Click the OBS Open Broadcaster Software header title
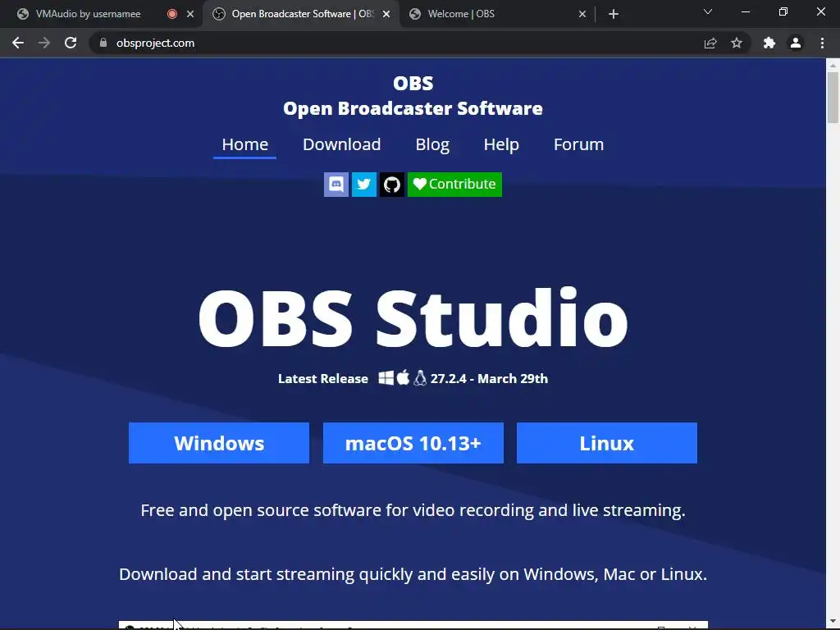840x630 pixels. pyautogui.click(x=413, y=96)
